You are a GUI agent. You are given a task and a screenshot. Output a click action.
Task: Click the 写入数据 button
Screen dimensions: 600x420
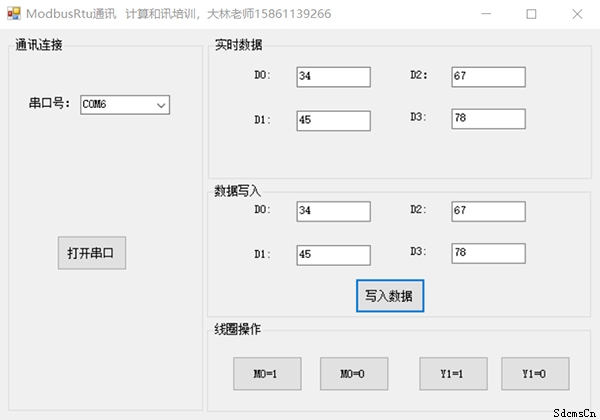point(390,296)
